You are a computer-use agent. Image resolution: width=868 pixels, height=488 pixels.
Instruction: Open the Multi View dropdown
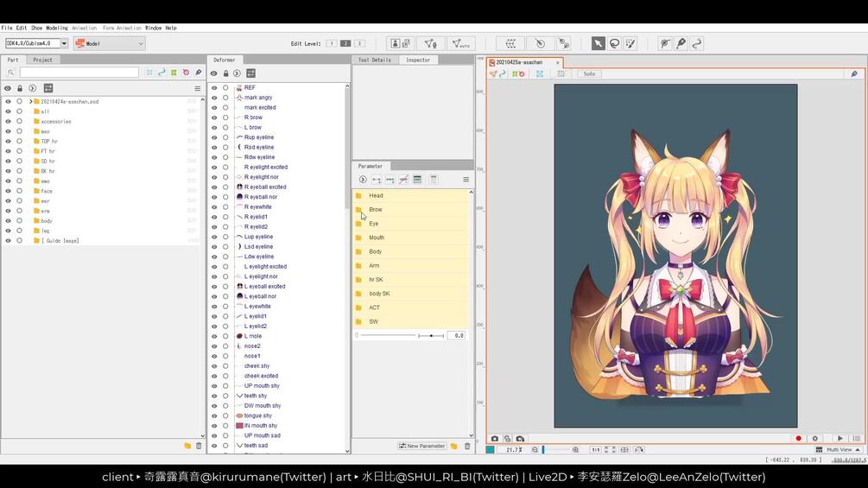839,450
